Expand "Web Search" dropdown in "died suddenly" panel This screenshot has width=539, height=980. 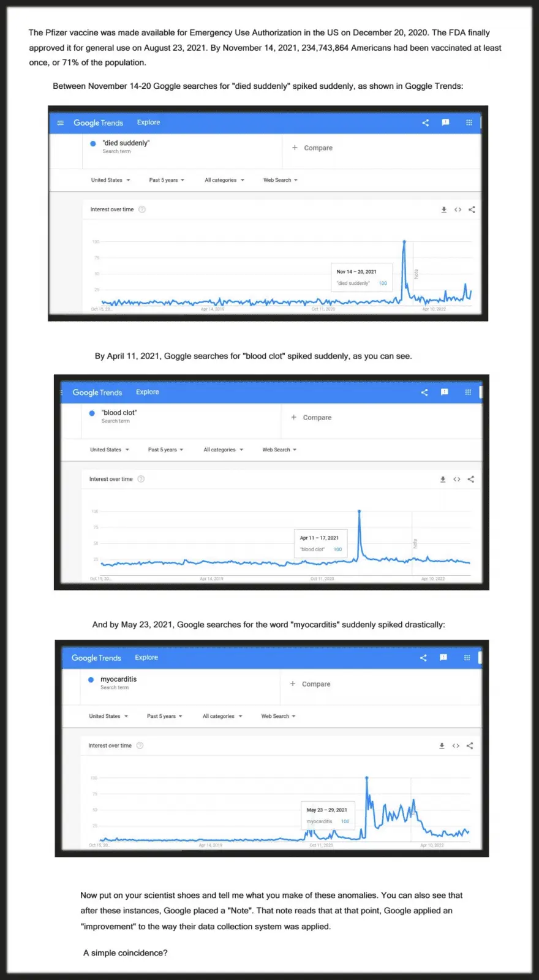click(281, 180)
